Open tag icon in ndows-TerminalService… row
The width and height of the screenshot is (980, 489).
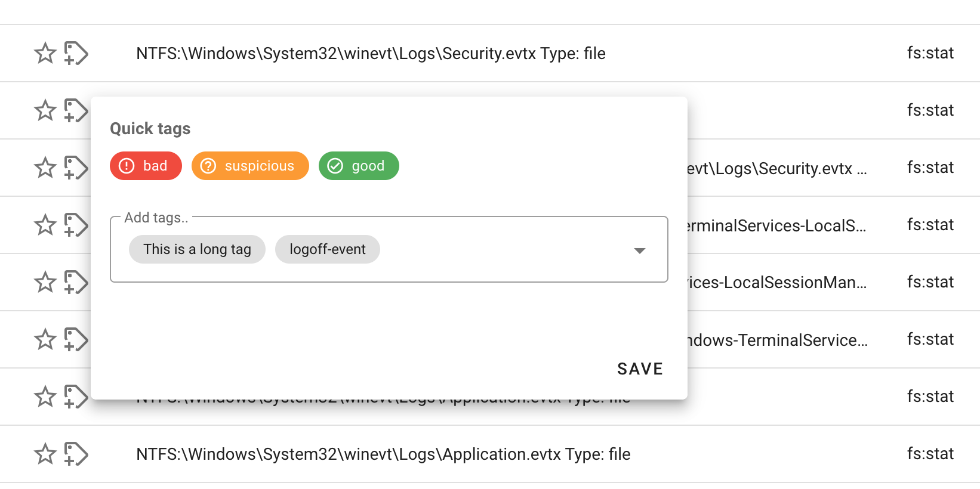click(x=76, y=339)
